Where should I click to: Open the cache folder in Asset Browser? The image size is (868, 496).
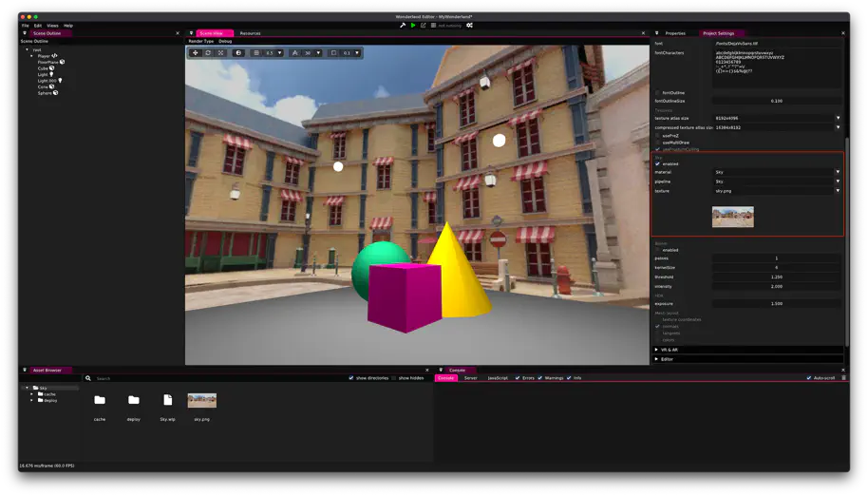click(100, 401)
